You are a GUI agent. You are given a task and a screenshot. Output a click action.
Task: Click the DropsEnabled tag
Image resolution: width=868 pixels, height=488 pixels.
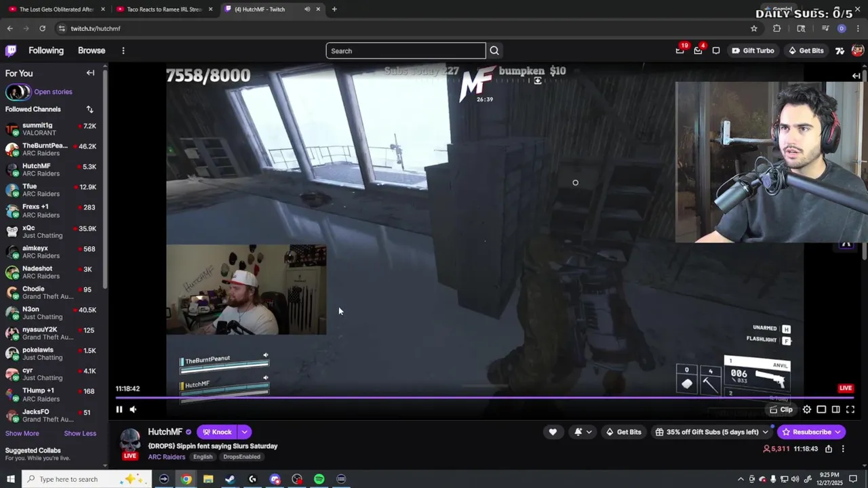(x=242, y=457)
